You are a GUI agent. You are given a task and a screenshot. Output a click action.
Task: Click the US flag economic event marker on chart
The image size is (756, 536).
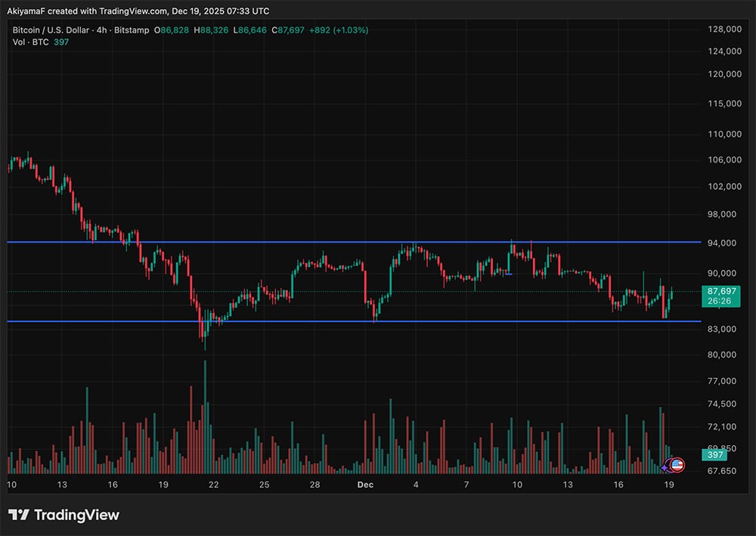click(677, 465)
